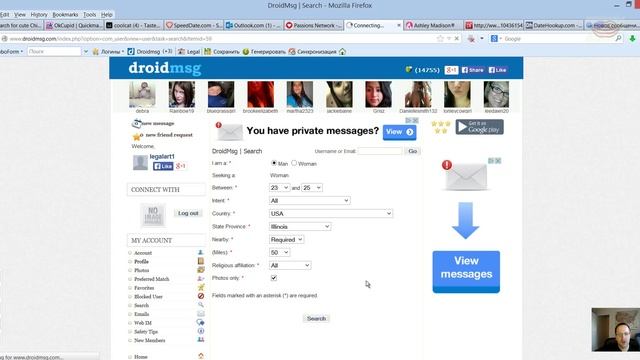Click the new friend request star icon
Image resolution: width=640 pixels, height=360 pixels.
tap(136, 136)
